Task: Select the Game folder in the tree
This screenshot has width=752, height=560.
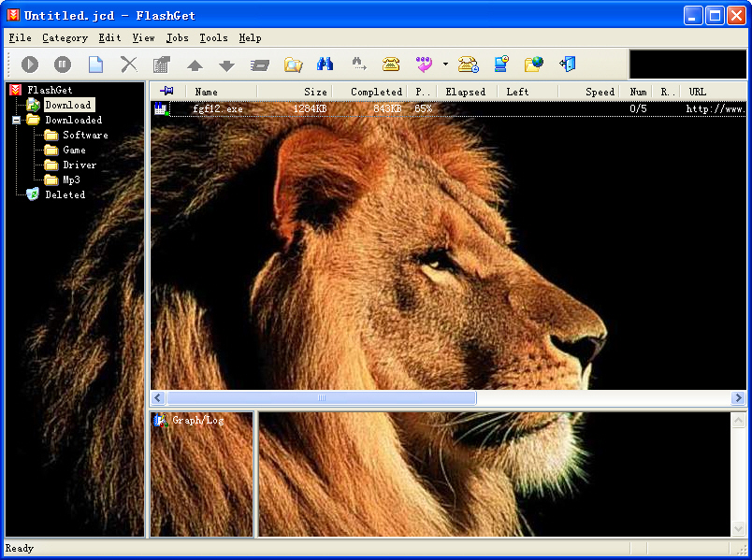Action: click(x=74, y=150)
